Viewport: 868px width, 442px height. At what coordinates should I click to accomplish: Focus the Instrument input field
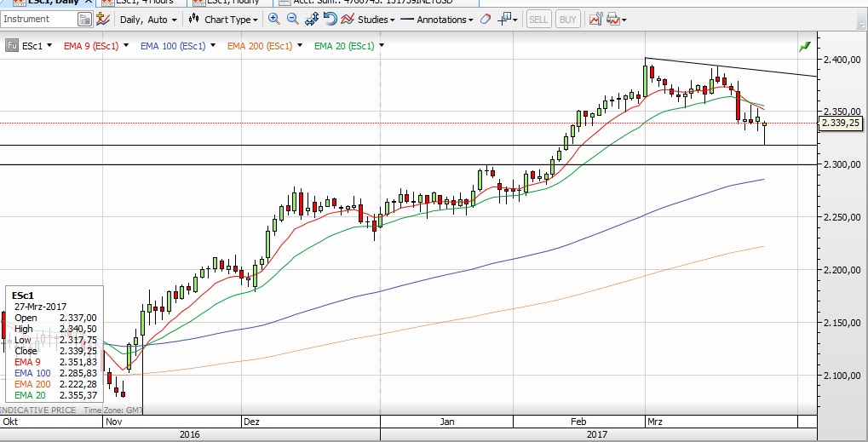[39, 20]
